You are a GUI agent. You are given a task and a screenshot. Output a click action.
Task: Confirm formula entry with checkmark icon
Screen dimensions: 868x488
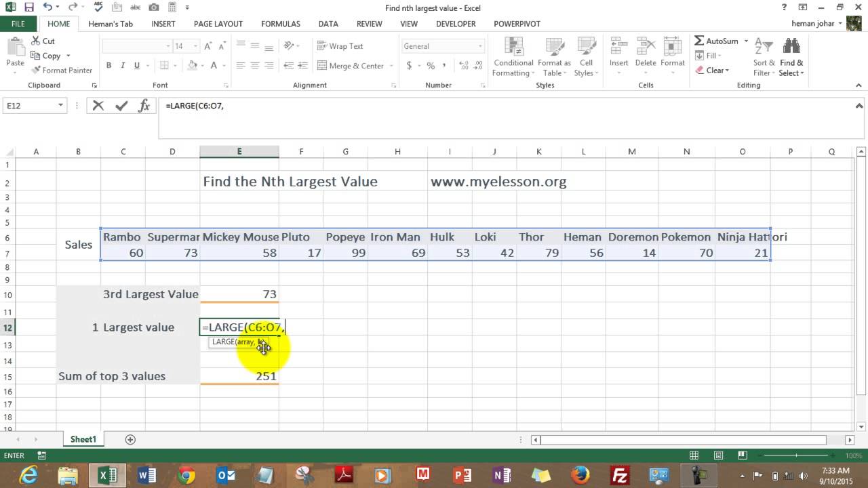(x=121, y=106)
